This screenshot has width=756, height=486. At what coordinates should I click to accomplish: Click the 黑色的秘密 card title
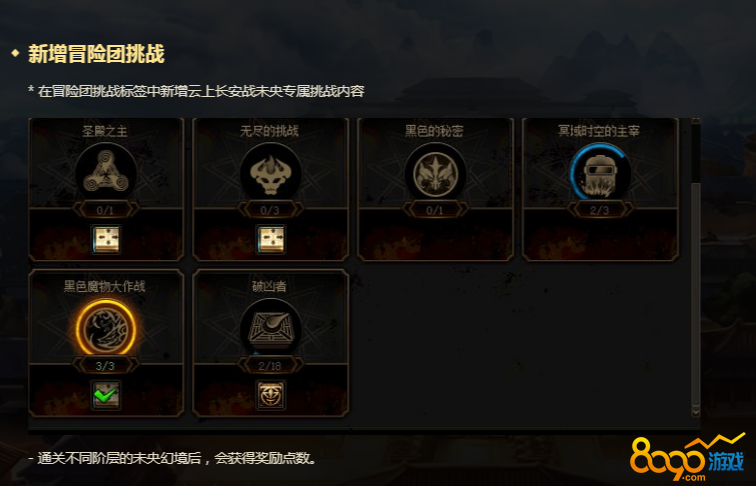434,131
